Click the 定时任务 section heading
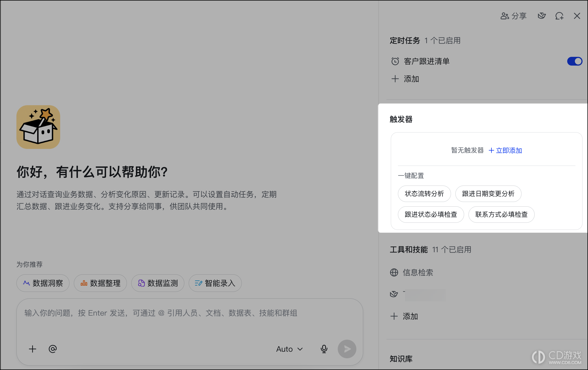Image resolution: width=588 pixels, height=370 pixels. (x=405, y=40)
